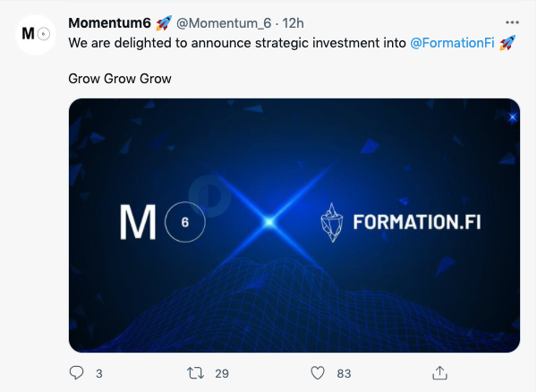Click the retweet arrows icon
537x392 pixels.
pos(195,373)
